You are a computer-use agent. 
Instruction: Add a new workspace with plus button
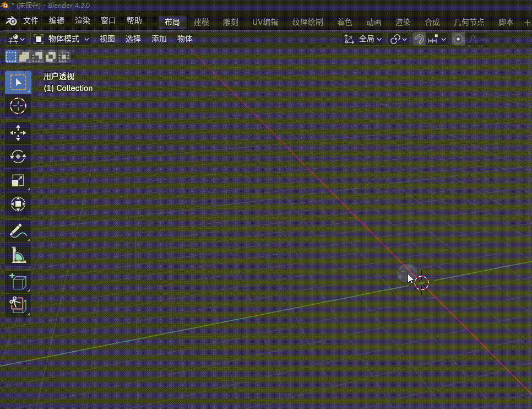(526, 22)
